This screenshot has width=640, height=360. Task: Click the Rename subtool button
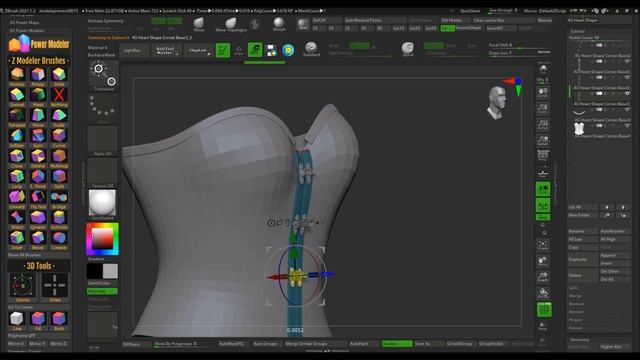[x=583, y=231]
